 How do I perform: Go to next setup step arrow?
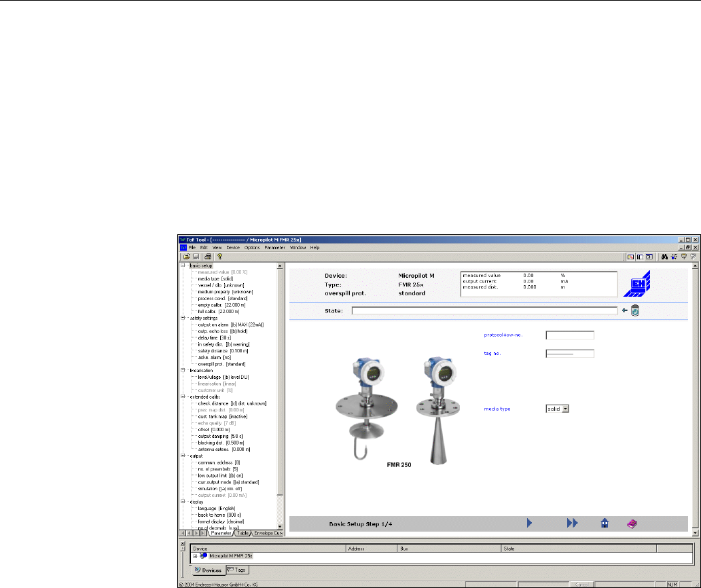pos(529,523)
